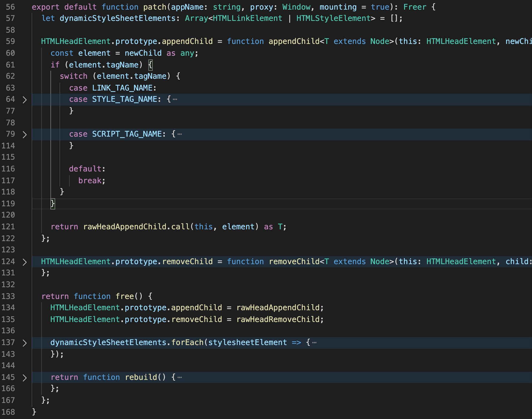Viewport: 532px width, 419px height.
Task: Place cursor on 'dynamicStyleSheetElements' declaration on line 57
Action: tap(118, 18)
